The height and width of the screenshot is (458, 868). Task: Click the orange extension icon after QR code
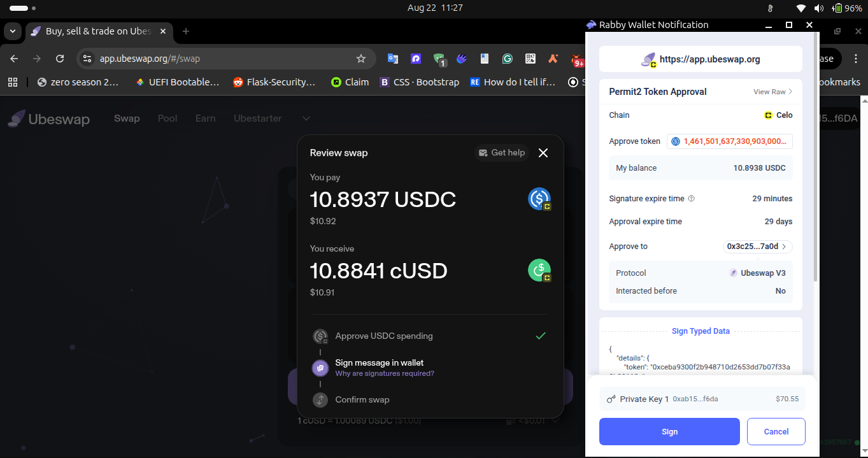coord(553,59)
